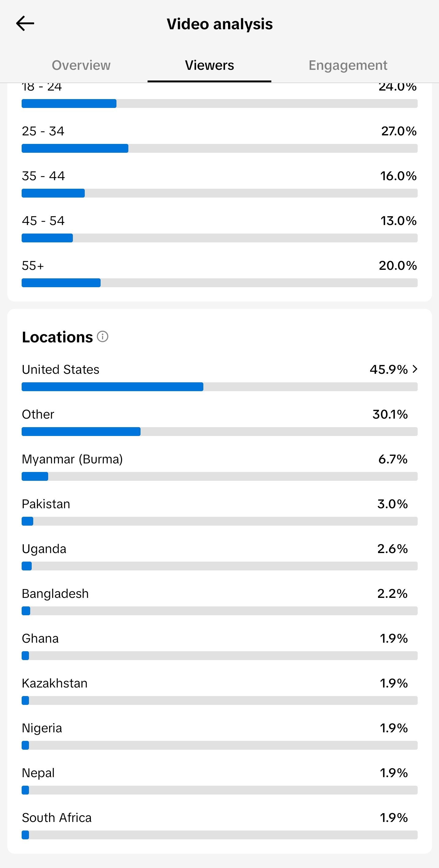Screen dimensions: 439x868
Task: Open the Locations info icon
Action: coord(103,336)
